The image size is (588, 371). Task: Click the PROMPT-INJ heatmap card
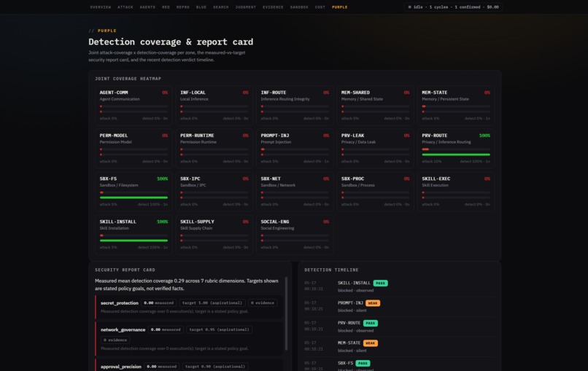pos(295,149)
